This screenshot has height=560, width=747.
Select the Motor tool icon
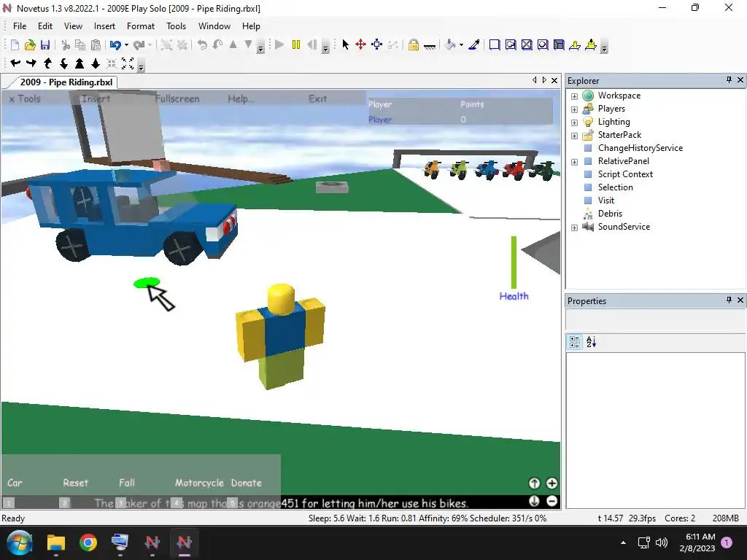[591, 44]
